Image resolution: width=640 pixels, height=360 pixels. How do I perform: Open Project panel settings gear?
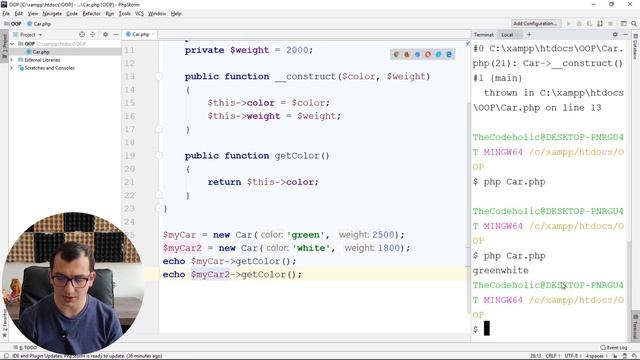105,35
